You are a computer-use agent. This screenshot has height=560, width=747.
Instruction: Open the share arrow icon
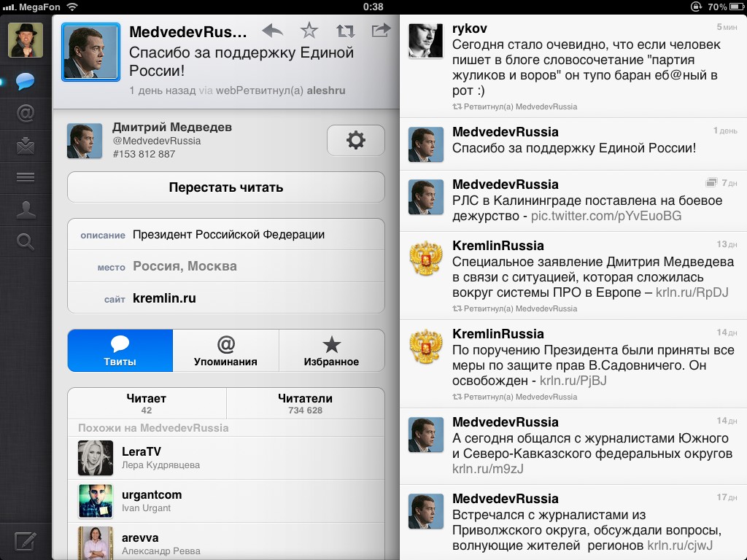[380, 31]
